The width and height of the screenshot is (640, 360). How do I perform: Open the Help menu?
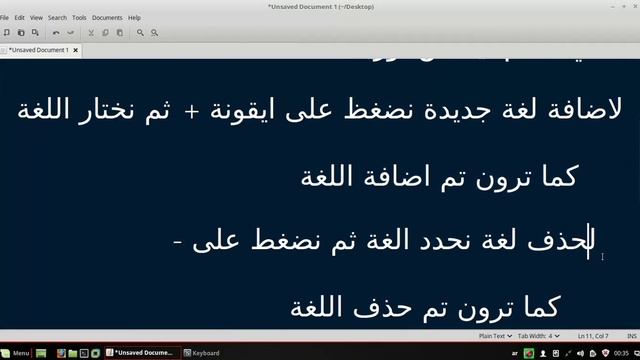pyautogui.click(x=134, y=18)
